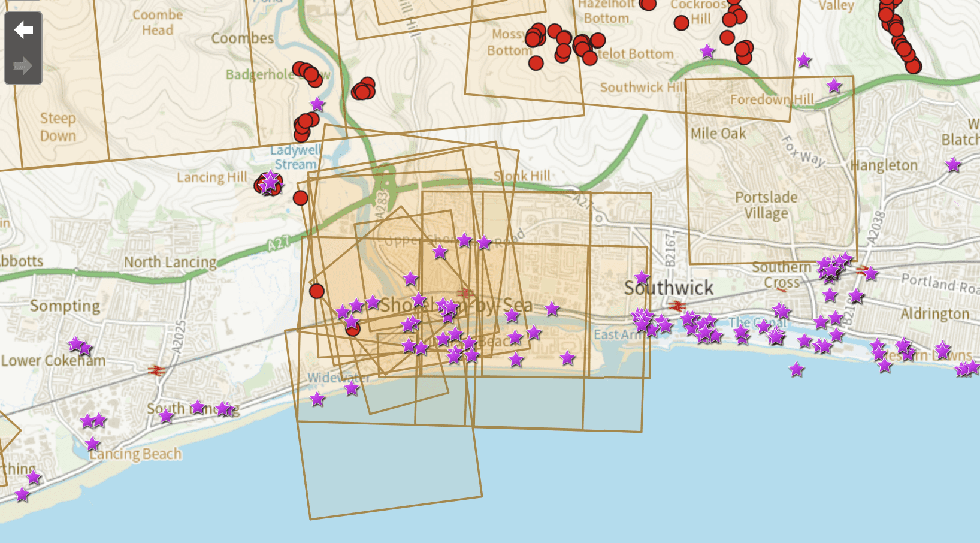Click the 'Lower Cokeham' label
The height and width of the screenshot is (543, 980).
point(53,360)
